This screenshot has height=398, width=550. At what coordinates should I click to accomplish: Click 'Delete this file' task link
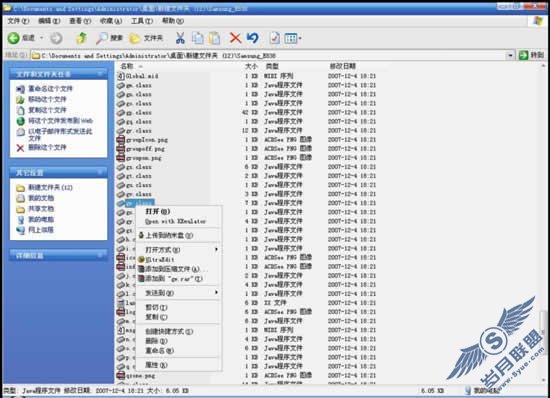(47, 148)
